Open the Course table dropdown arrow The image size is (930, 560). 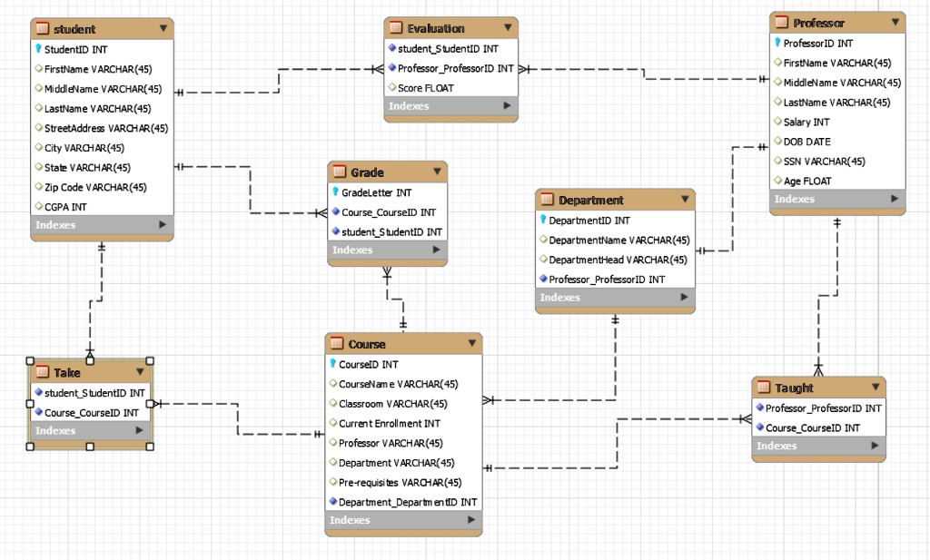tap(472, 343)
